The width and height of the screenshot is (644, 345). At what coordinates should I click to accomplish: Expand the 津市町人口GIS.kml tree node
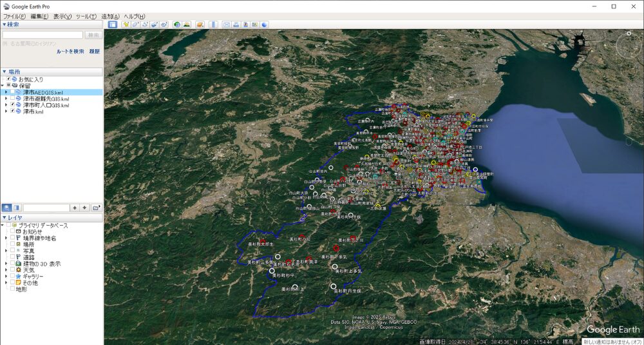6,105
